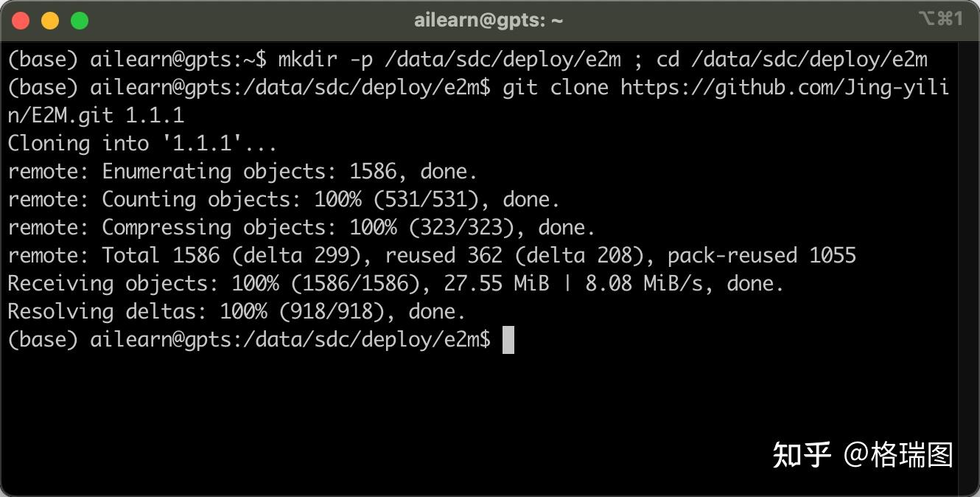Viewport: 980px width, 497px height.
Task: Click the 知乎 @格瑞图 watermark
Action: tap(863, 455)
